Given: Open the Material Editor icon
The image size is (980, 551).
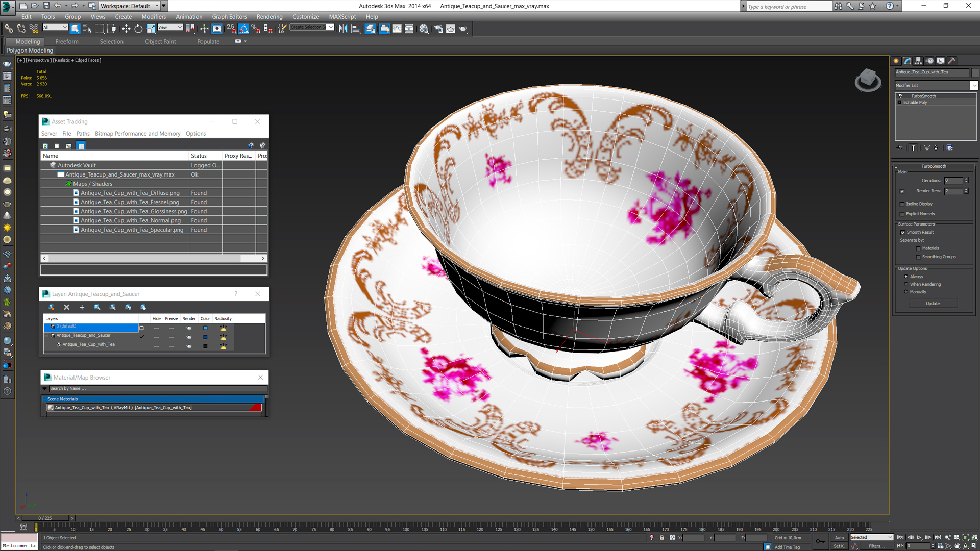Looking at the screenshot, I should 424,29.
